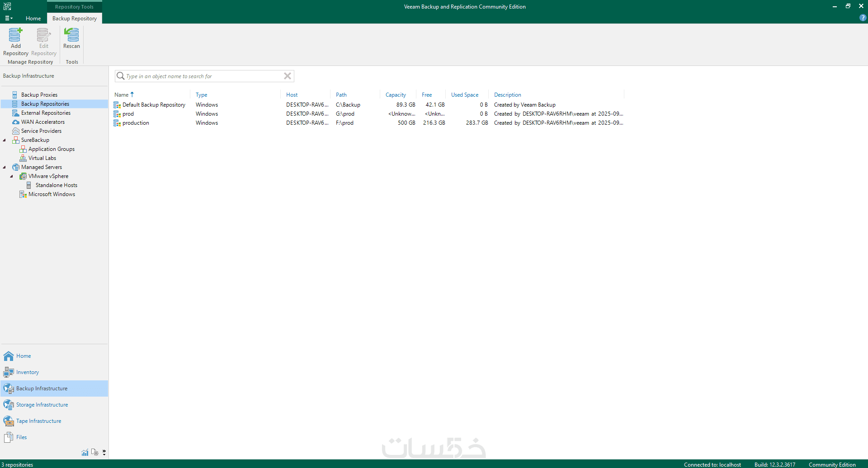Collapse the Managed Servers tree node

point(5,167)
